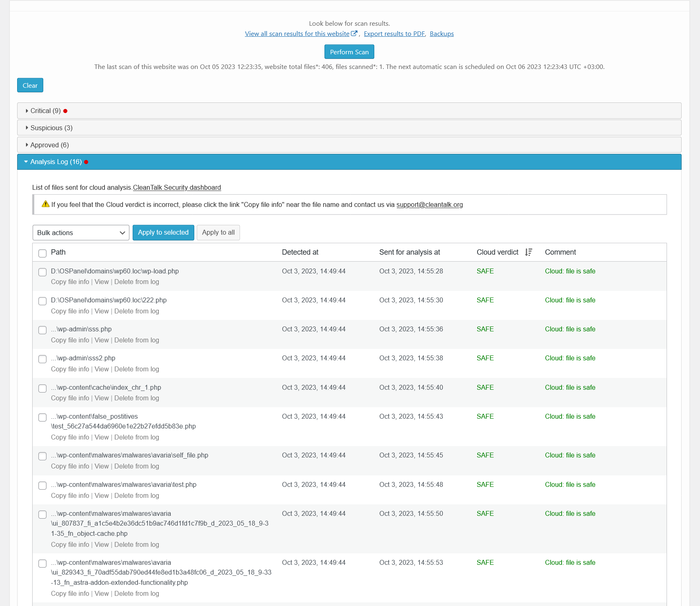Click Delete from log under false_postitives test file
Image resolution: width=700 pixels, height=606 pixels.
pyautogui.click(x=137, y=437)
